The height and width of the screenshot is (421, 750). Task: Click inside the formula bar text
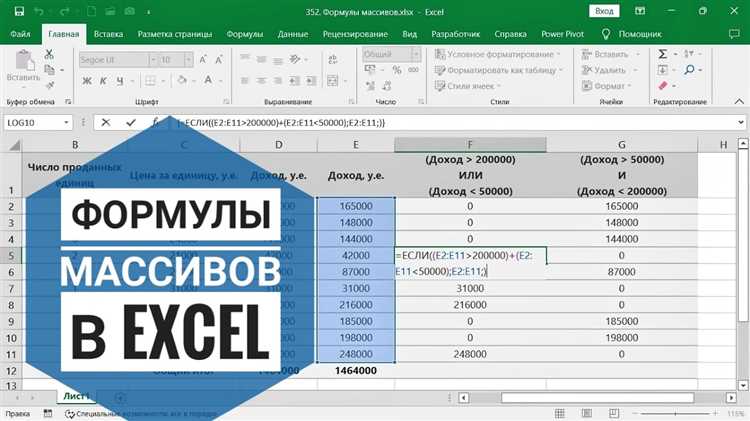tap(281, 123)
